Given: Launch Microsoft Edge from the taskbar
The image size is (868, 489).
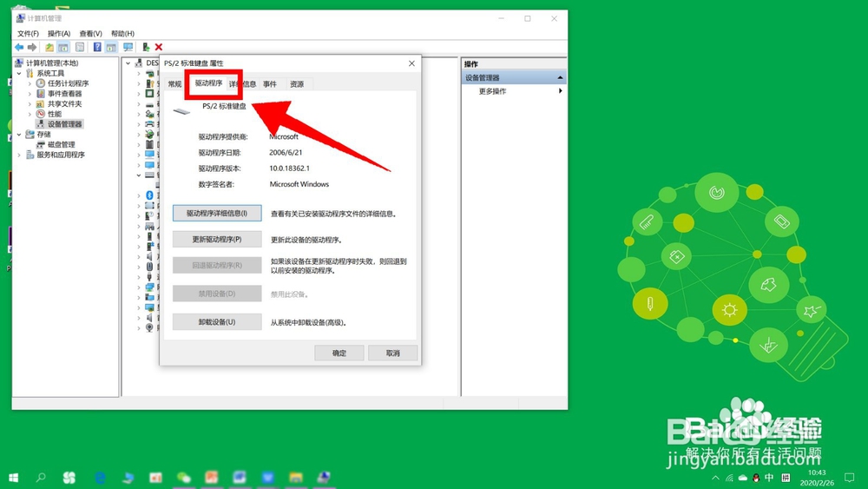Looking at the screenshot, I should [x=100, y=478].
